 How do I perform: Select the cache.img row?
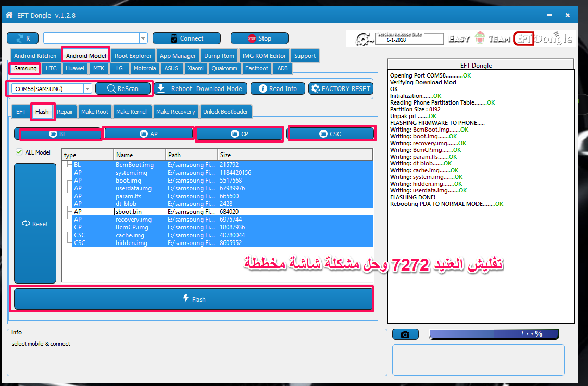click(x=222, y=235)
